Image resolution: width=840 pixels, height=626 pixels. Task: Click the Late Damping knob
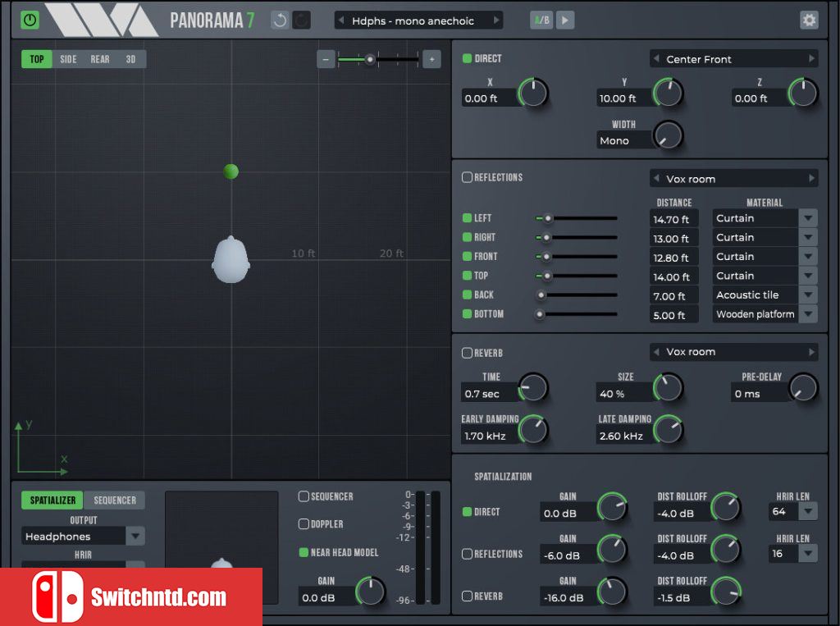[668, 430]
